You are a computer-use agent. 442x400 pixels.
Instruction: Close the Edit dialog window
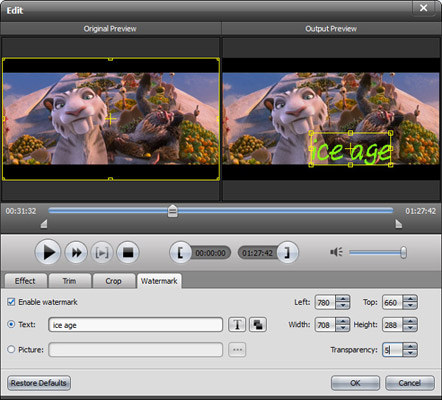[x=423, y=8]
